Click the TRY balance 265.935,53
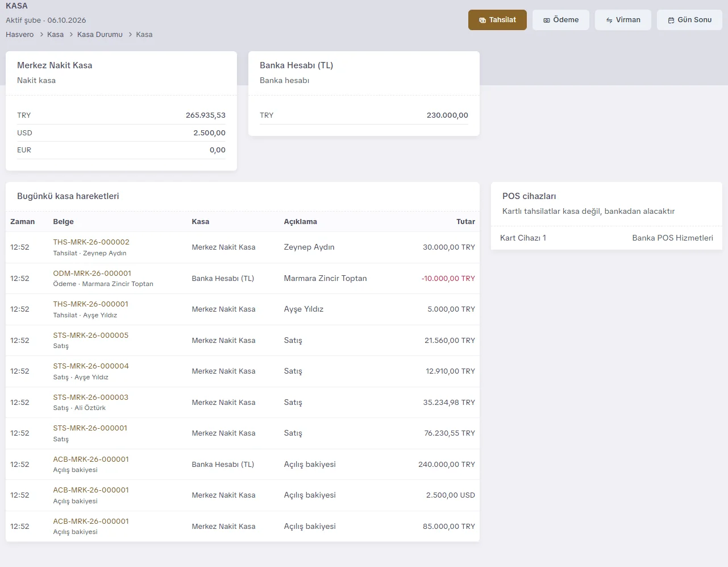Screen dimensions: 728x567 (x=206, y=115)
